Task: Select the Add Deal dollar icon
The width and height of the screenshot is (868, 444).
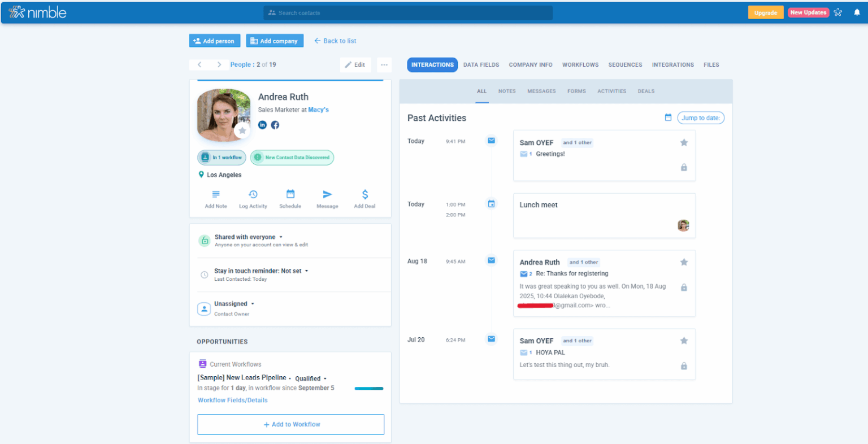Action: pos(364,194)
